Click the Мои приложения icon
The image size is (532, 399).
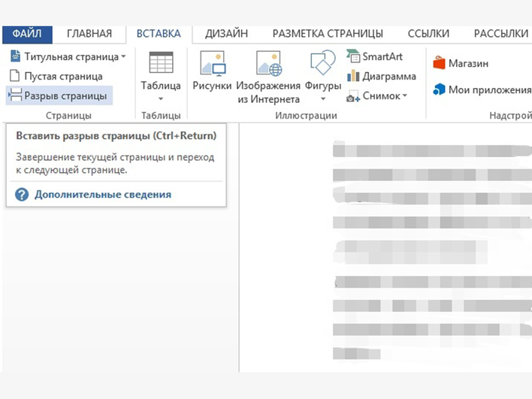coord(439,89)
